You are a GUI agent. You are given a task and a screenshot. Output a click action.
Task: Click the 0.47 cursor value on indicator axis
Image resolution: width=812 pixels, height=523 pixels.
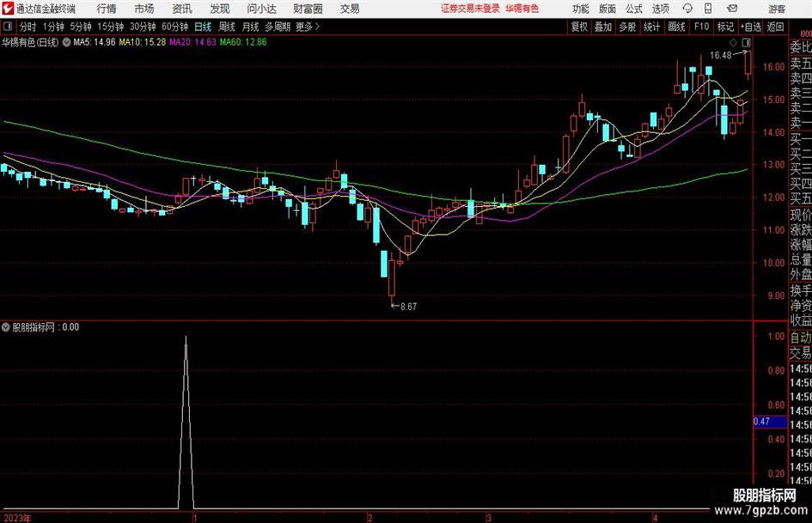tap(770, 422)
